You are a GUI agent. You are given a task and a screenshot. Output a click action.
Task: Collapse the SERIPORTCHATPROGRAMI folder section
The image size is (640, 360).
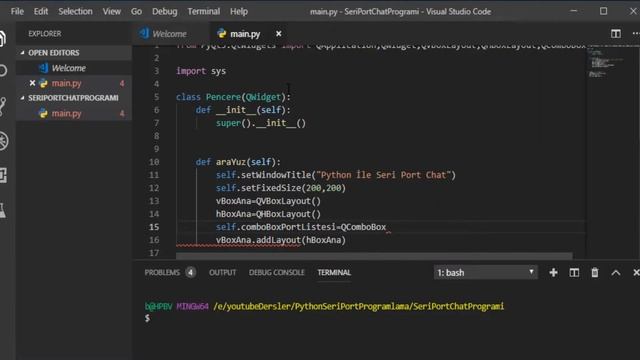[x=22, y=98]
